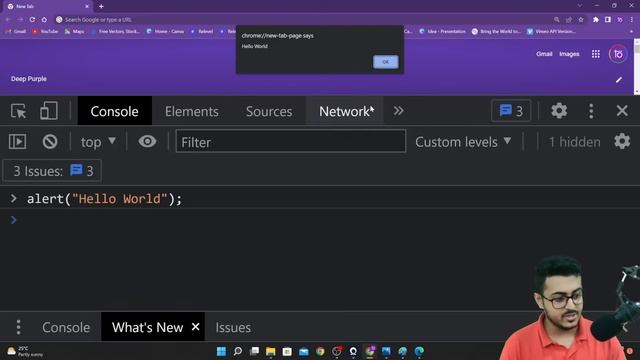
Task: Open the issues counter badge showing 3
Action: (511, 111)
